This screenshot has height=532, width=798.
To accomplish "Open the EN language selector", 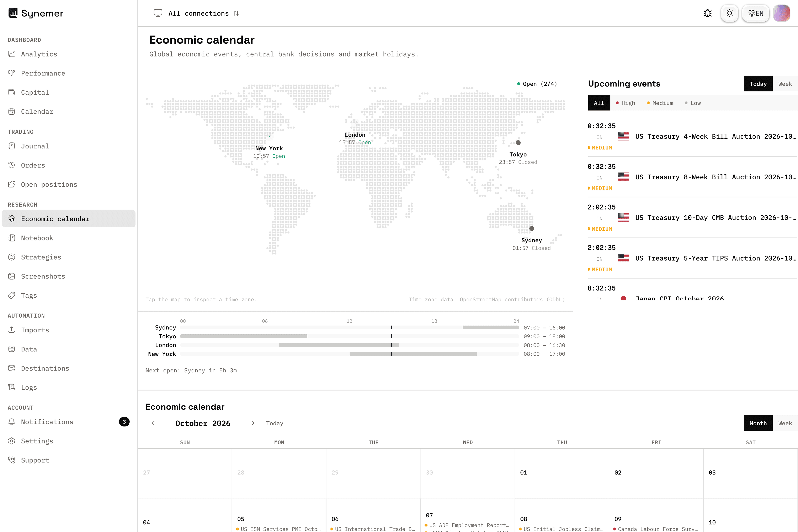I will (756, 13).
